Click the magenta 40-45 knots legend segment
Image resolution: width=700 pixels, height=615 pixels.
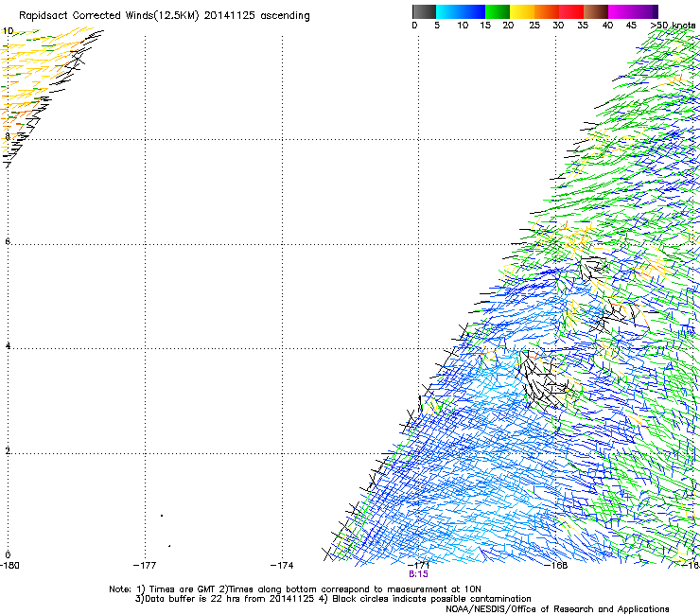pos(621,11)
